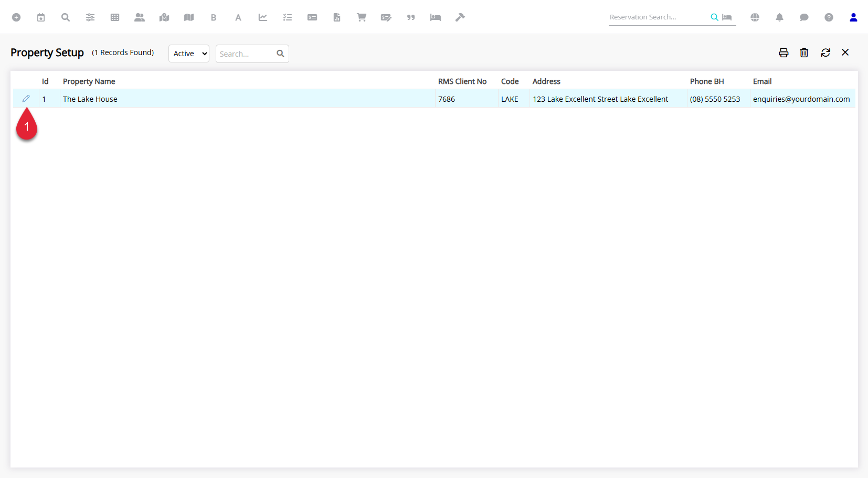Edit The Lake House with pencil icon

26,99
